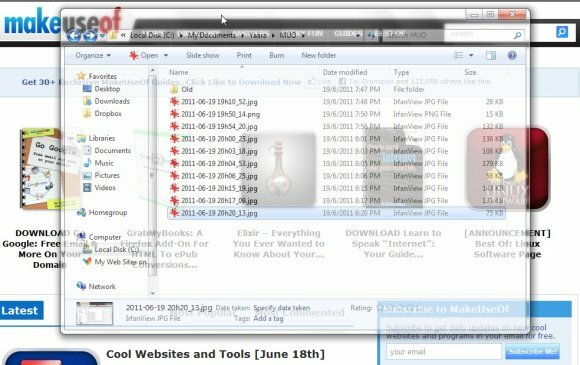580x365 pixels.
Task: Select Favorites in navigation pane
Action: click(x=102, y=76)
